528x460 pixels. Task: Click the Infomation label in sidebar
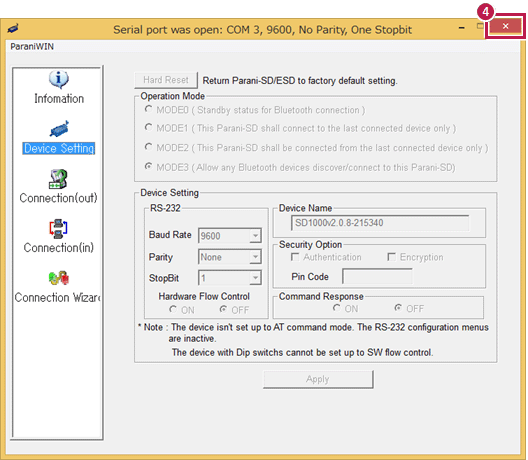[59, 99]
